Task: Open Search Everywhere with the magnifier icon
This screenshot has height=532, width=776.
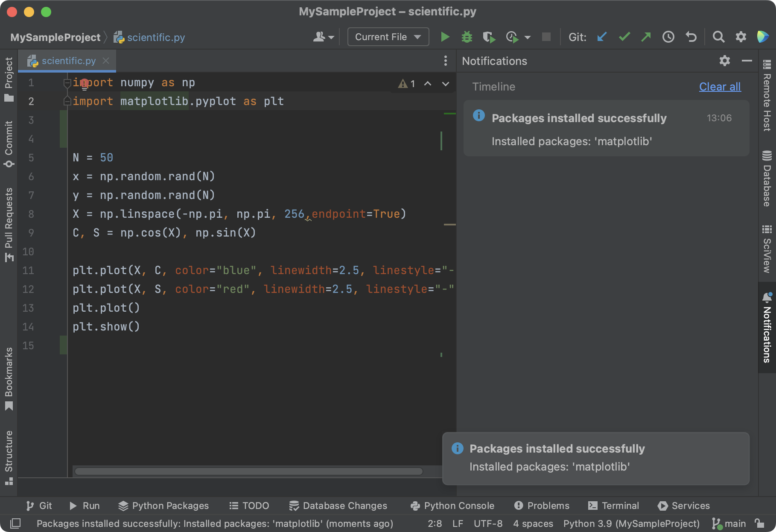Action: [x=718, y=37]
